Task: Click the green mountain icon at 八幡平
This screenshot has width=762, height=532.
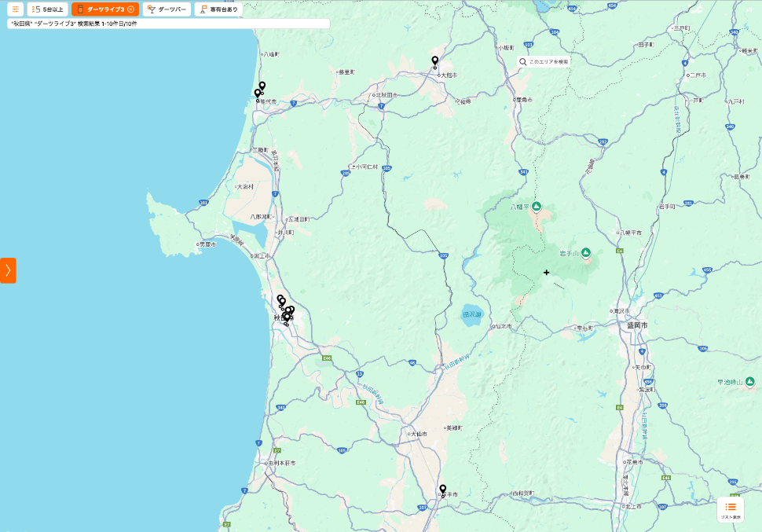Action: click(x=537, y=206)
